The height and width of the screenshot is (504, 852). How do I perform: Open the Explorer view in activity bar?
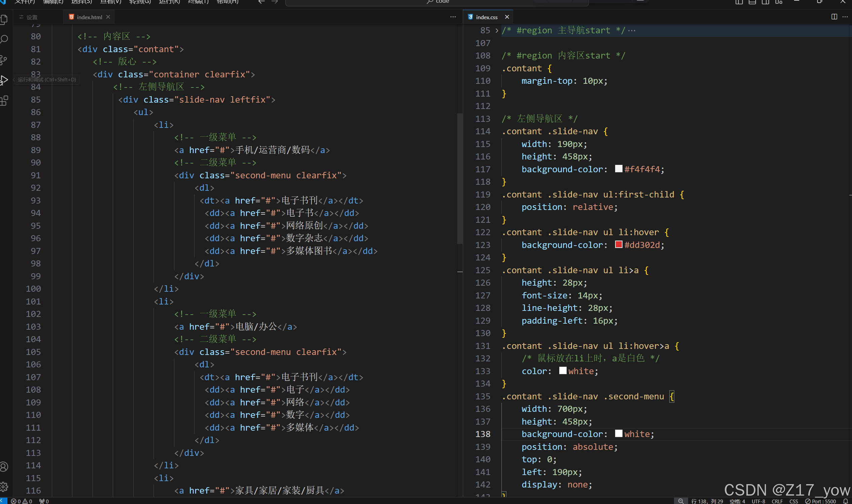tap(4, 20)
